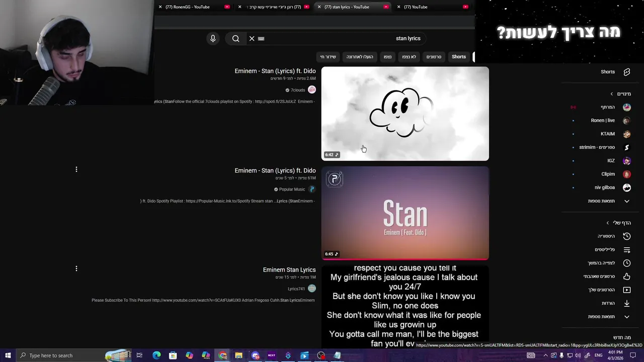Play the 7clouds Stan lyrics cloud thumbnail
The width and height of the screenshot is (644, 362).
click(405, 114)
